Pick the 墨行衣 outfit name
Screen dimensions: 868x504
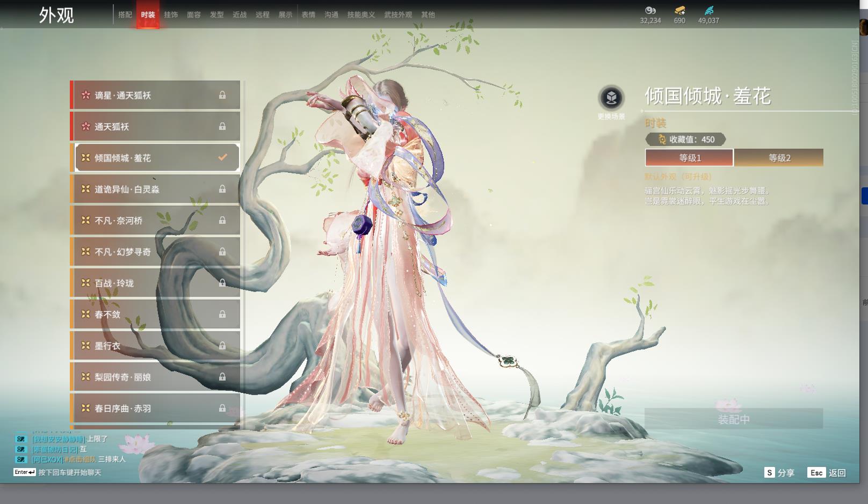point(107,346)
